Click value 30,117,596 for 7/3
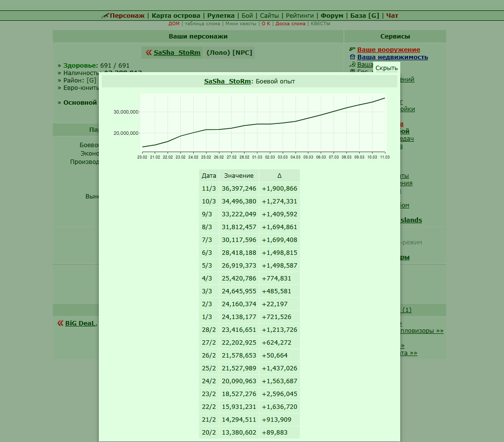This screenshot has width=504, height=442. tap(239, 240)
